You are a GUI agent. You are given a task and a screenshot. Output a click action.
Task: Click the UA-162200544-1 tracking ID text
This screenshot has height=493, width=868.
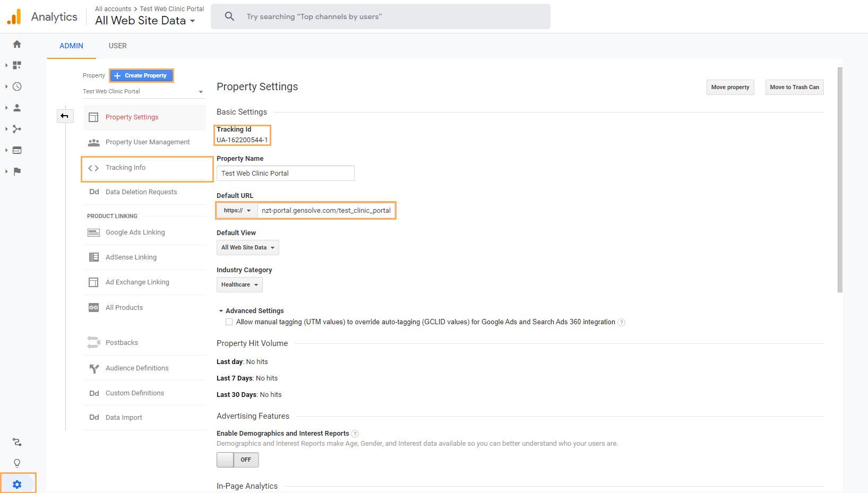pos(242,140)
